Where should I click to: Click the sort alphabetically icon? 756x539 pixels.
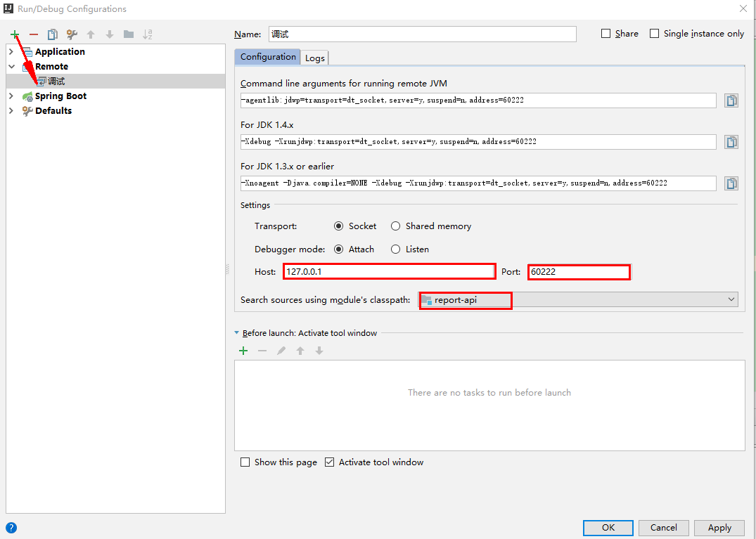click(147, 34)
